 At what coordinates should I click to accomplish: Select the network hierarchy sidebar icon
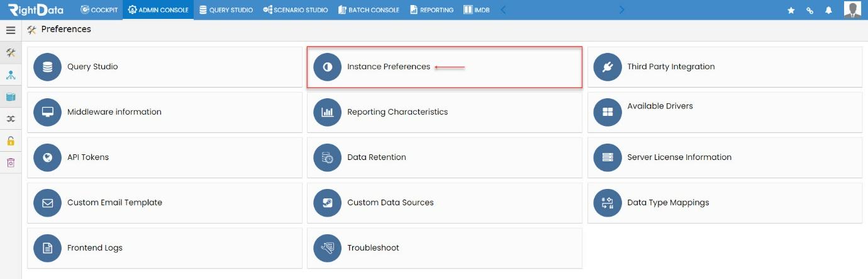11,75
